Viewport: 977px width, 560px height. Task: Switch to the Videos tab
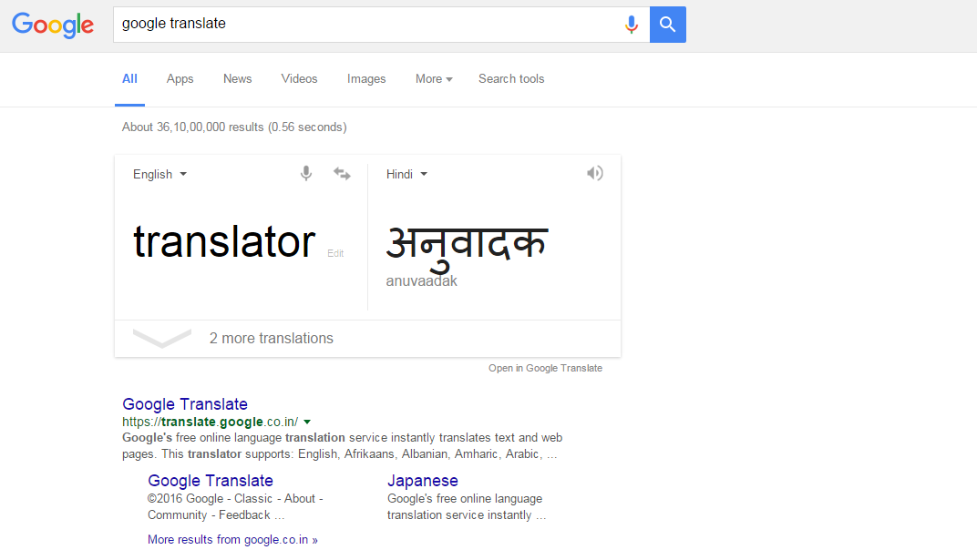[x=299, y=79]
